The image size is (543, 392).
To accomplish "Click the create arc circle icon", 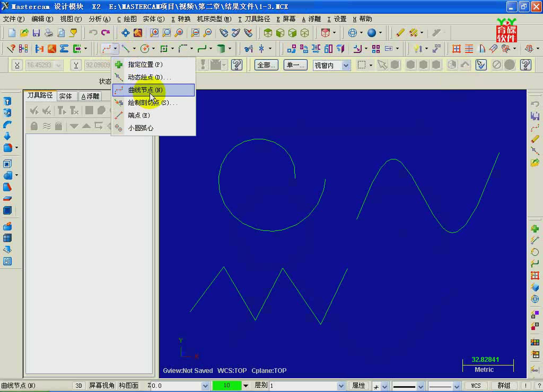I will pyautogui.click(x=145, y=49).
